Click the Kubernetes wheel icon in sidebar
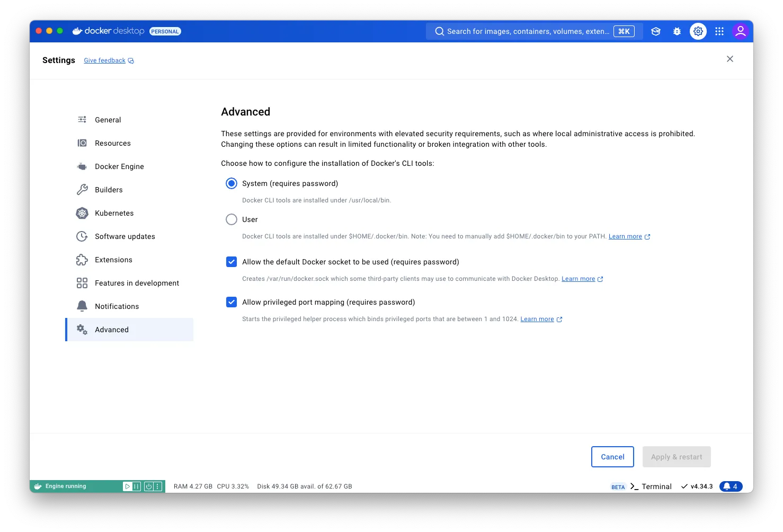The width and height of the screenshot is (783, 532). pos(82,213)
